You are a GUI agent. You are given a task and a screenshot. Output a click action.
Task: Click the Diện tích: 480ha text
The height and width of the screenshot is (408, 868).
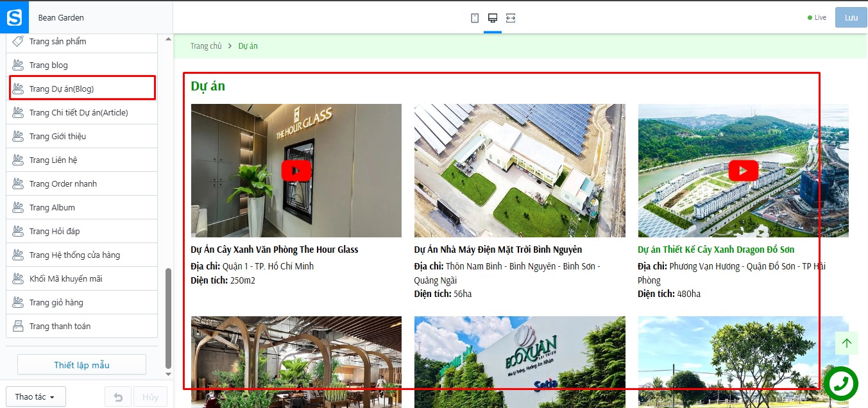[669, 294]
